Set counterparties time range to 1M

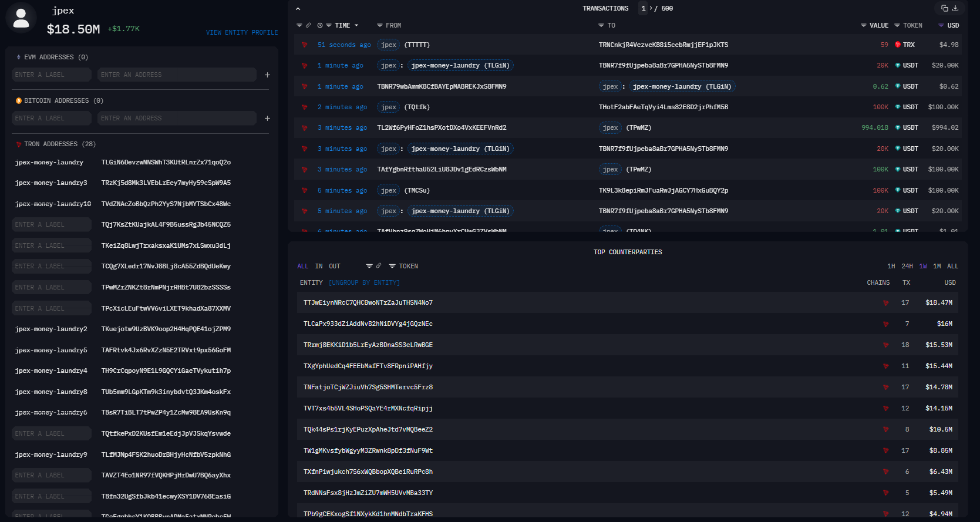[x=937, y=266]
